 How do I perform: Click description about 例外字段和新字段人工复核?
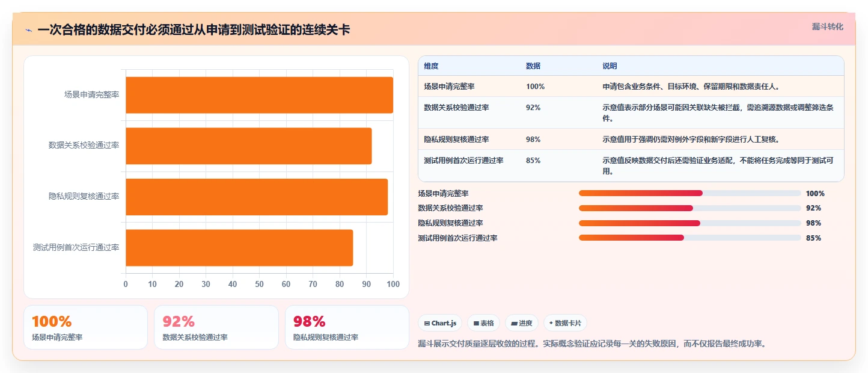coord(691,140)
